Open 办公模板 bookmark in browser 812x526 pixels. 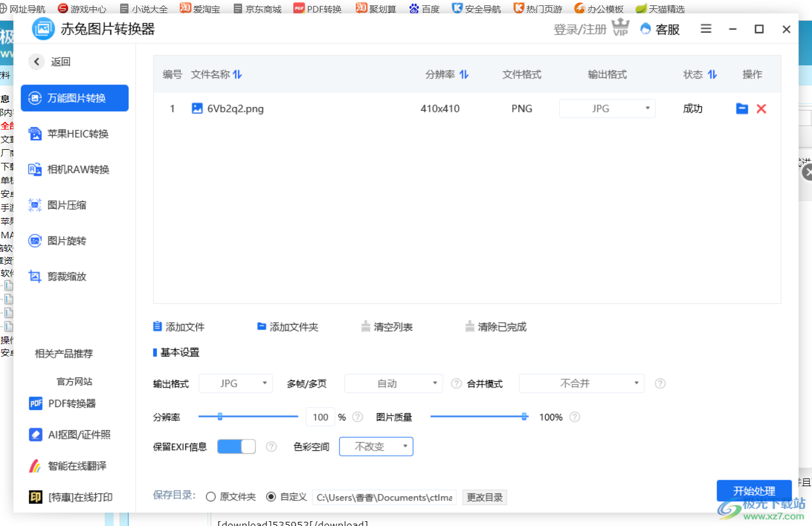tap(599, 8)
